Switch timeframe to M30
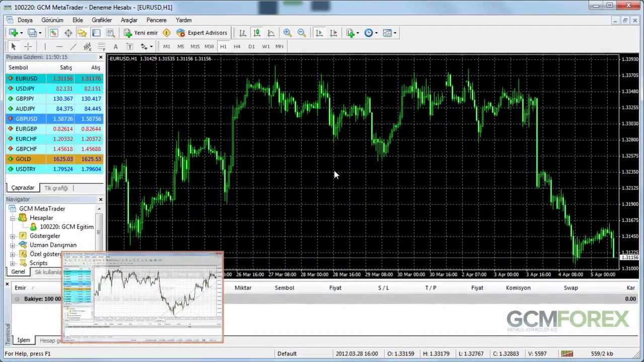 coord(209,46)
